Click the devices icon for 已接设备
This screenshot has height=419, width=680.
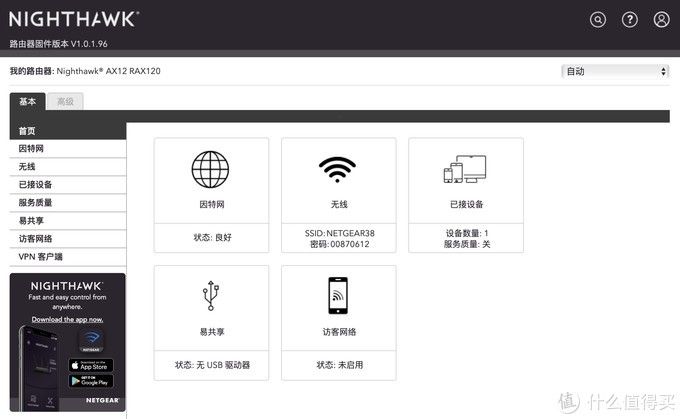465,169
